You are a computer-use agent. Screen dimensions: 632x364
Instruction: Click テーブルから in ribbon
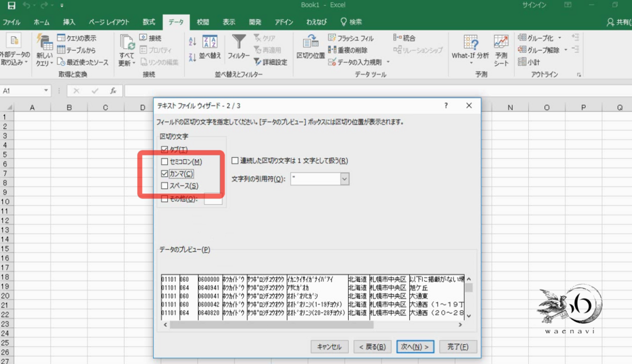tap(76, 50)
